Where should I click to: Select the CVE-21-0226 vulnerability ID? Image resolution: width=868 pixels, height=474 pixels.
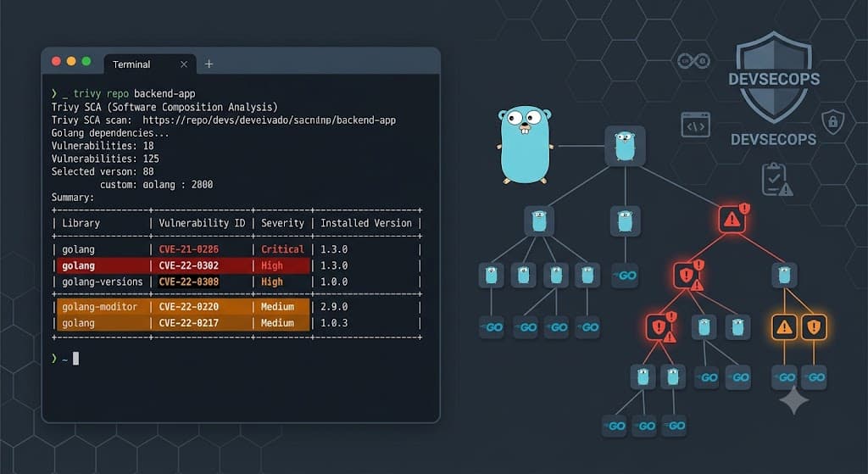[188, 249]
